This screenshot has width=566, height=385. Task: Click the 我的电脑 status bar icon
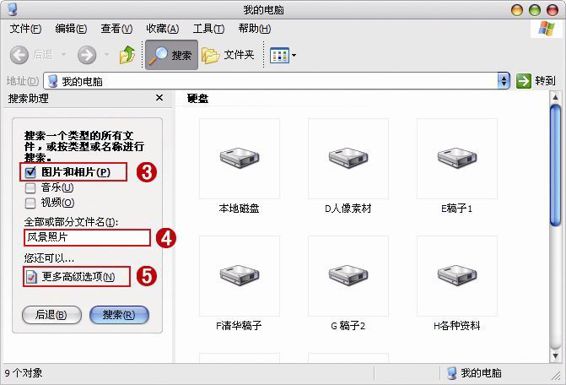tap(452, 373)
